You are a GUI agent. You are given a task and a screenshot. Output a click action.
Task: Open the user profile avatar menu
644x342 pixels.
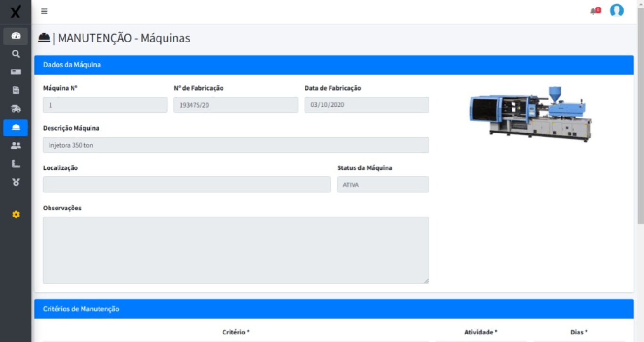(617, 11)
